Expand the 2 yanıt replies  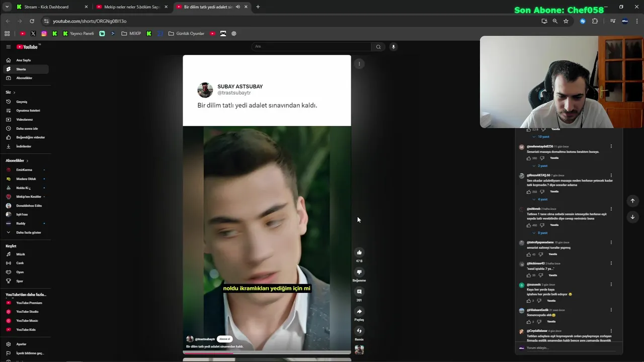point(540,166)
